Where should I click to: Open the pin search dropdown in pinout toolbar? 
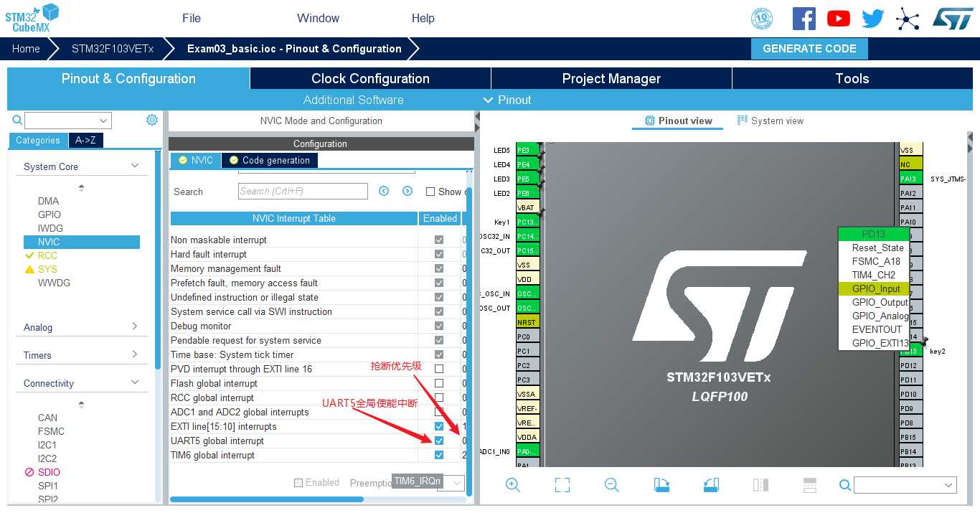pyautogui.click(x=949, y=486)
